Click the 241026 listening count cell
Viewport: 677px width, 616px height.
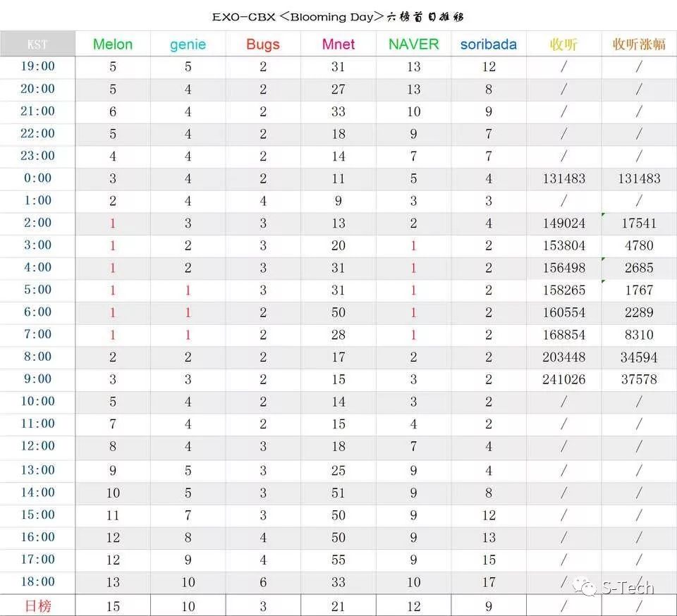(x=564, y=380)
